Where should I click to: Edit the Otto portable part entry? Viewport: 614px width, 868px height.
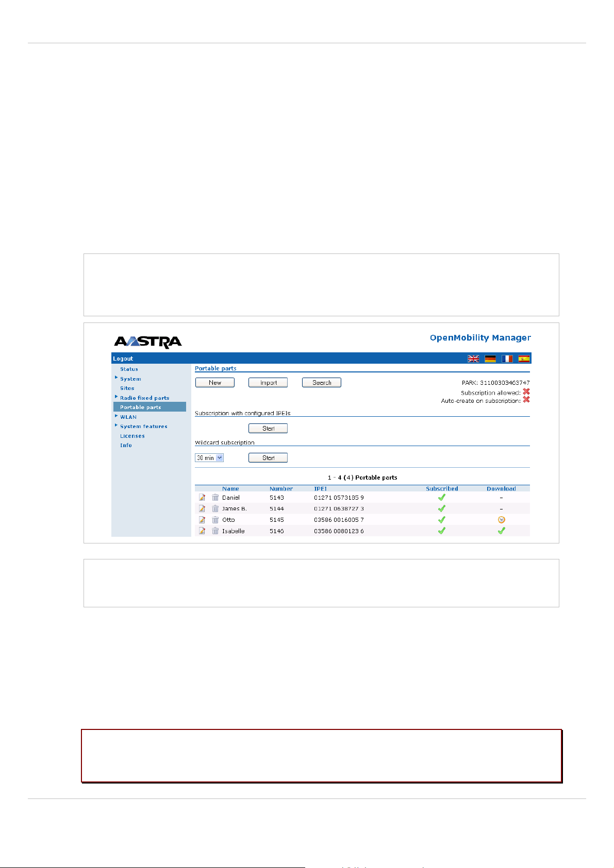click(202, 520)
